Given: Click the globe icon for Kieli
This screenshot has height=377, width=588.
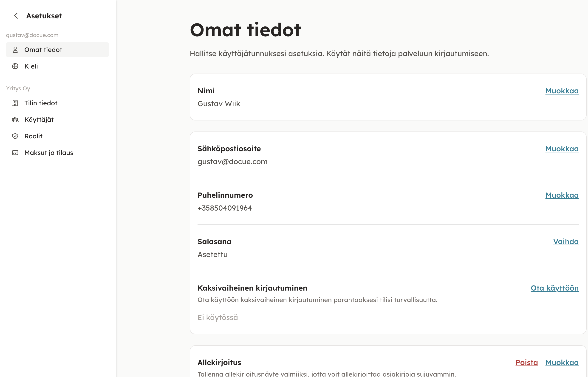Looking at the screenshot, I should (x=15, y=66).
